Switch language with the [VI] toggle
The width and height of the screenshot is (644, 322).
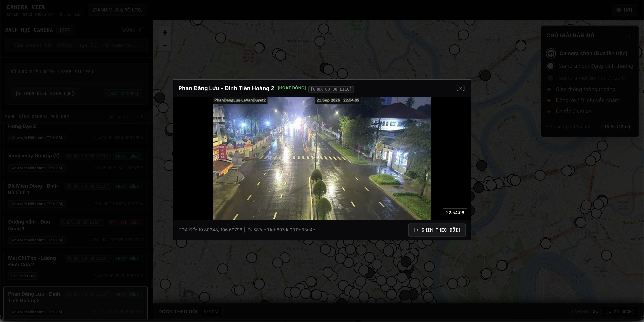point(624,10)
